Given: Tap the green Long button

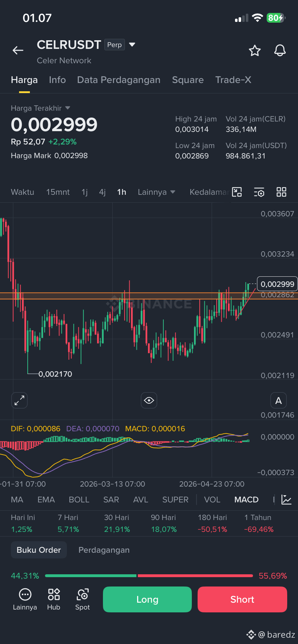Looking at the screenshot, I should click(x=147, y=599).
